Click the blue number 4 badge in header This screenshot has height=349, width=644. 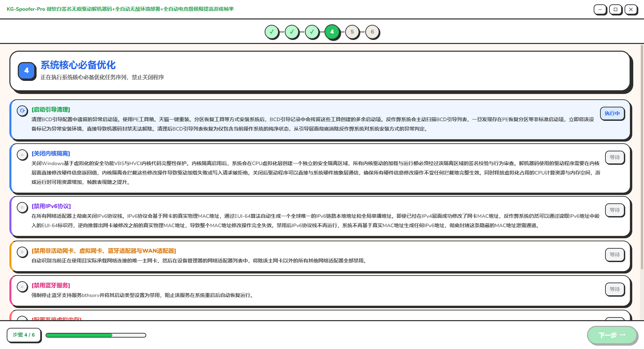26,70
